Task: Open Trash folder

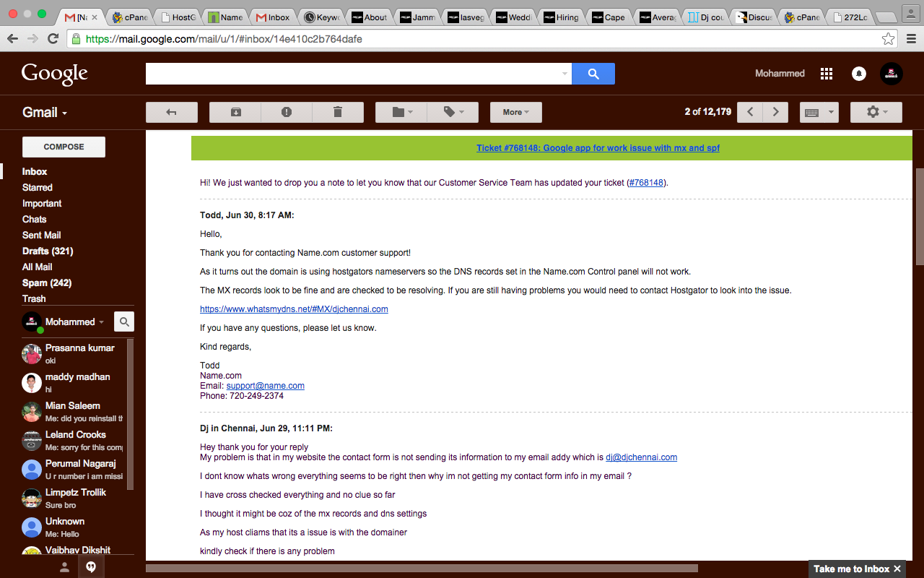Action: pyautogui.click(x=34, y=298)
